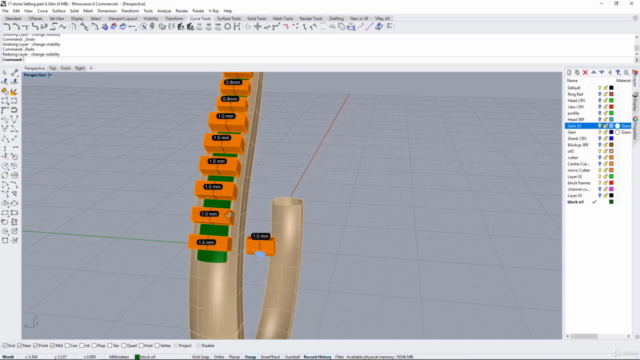The image size is (640, 360).
Task: Enable the Knot osnap checkbox
Action: click(x=141, y=346)
